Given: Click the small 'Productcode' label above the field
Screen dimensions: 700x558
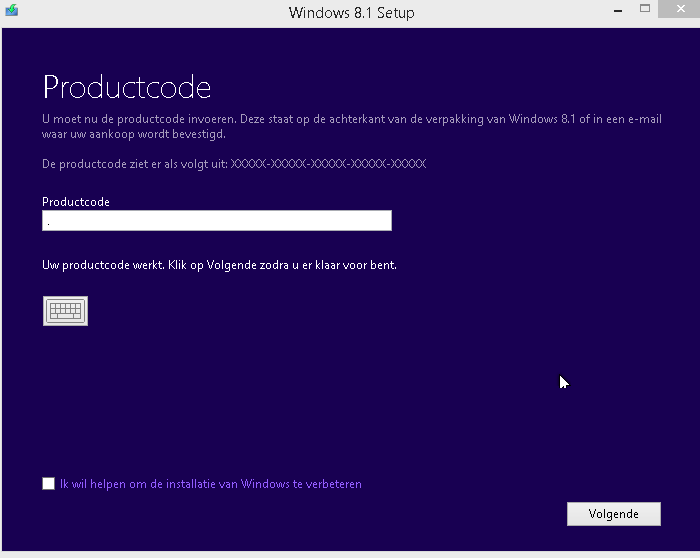Looking at the screenshot, I should pyautogui.click(x=76, y=202).
